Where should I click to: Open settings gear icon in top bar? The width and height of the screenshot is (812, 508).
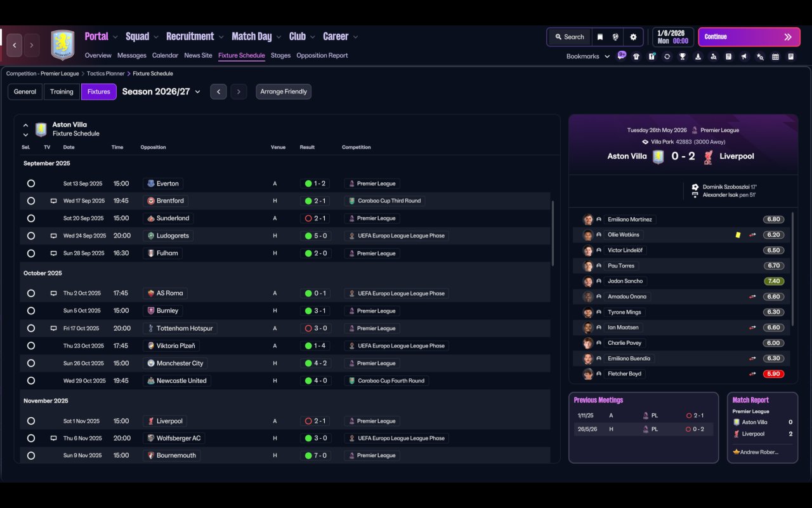pos(633,37)
